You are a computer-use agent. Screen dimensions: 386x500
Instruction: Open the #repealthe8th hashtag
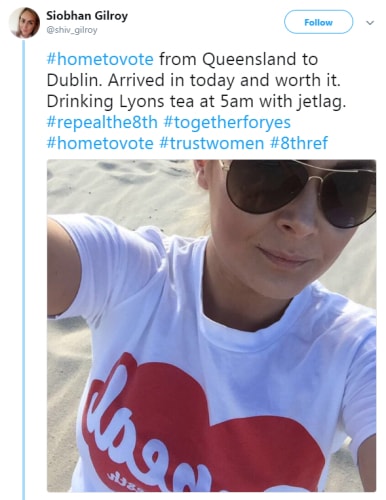point(102,122)
